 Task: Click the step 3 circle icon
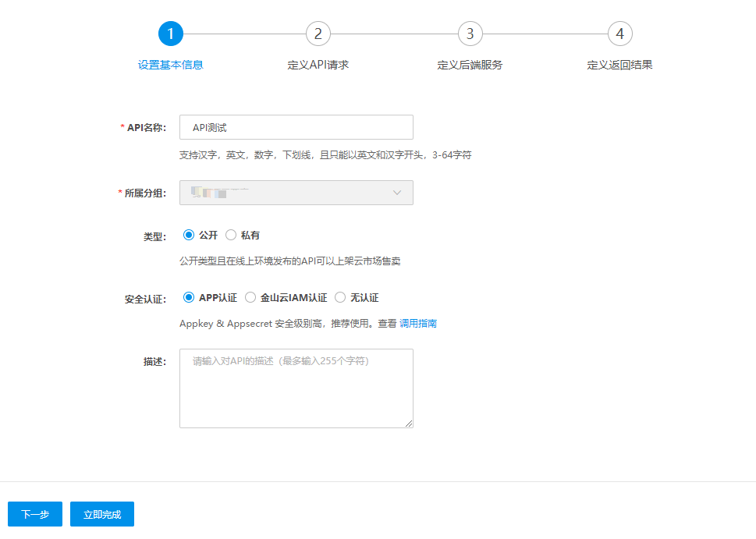[x=470, y=34]
